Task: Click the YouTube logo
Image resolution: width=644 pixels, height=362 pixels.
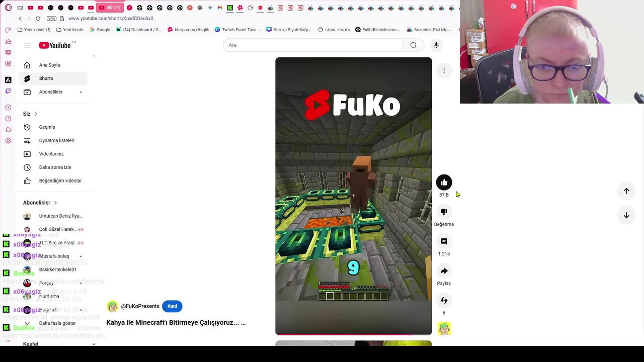Action: (55, 45)
